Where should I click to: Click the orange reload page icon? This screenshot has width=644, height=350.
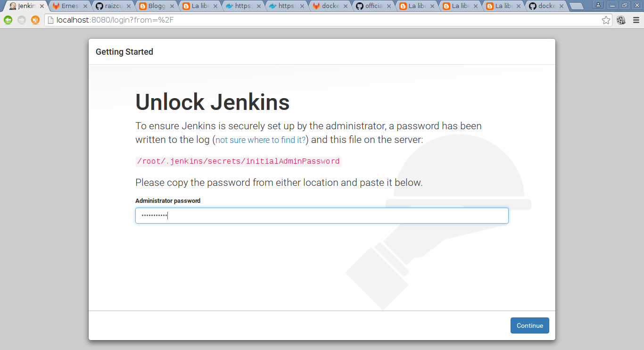click(x=35, y=20)
